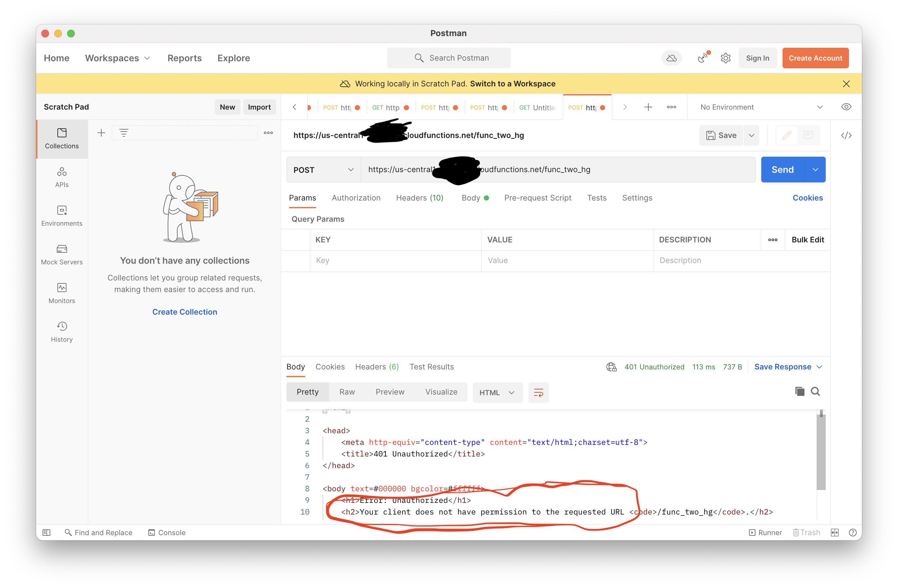
Task: Switch to the Authorization tab
Action: [x=356, y=198]
